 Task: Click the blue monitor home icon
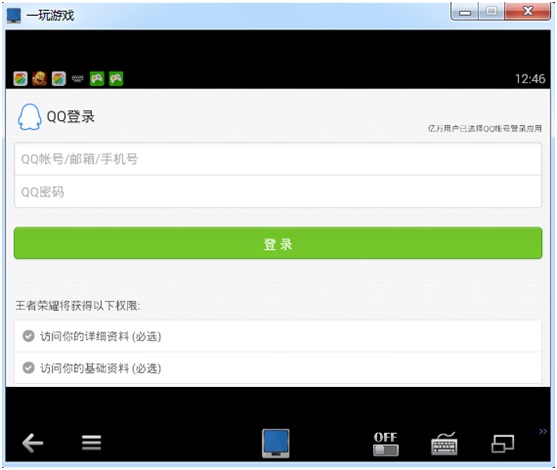pos(276,443)
